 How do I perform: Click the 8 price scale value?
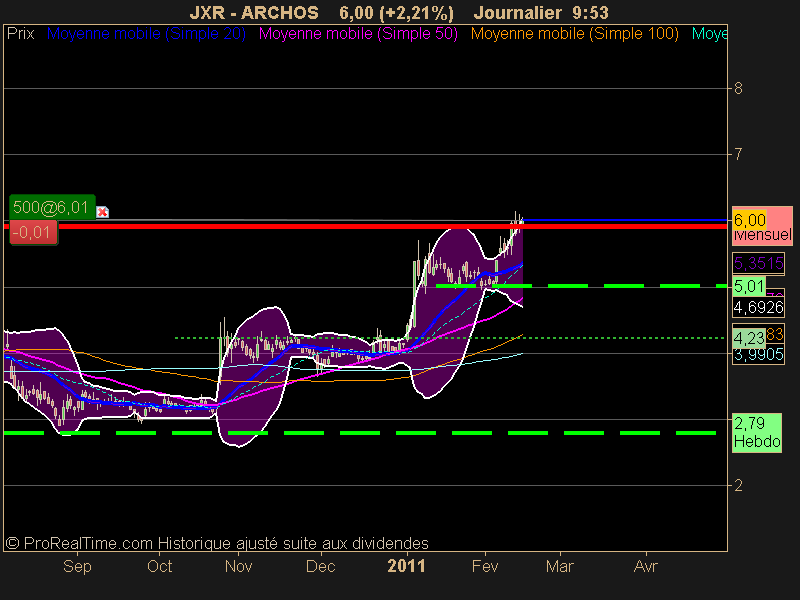[738, 89]
